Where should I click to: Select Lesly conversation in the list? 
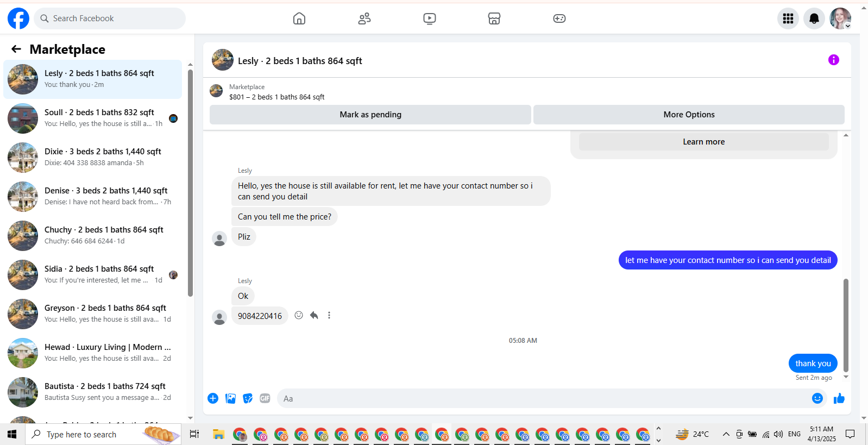click(93, 79)
